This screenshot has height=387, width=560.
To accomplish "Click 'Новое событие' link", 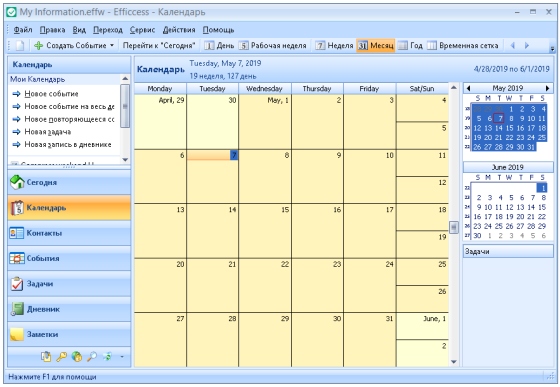I will coord(51,94).
